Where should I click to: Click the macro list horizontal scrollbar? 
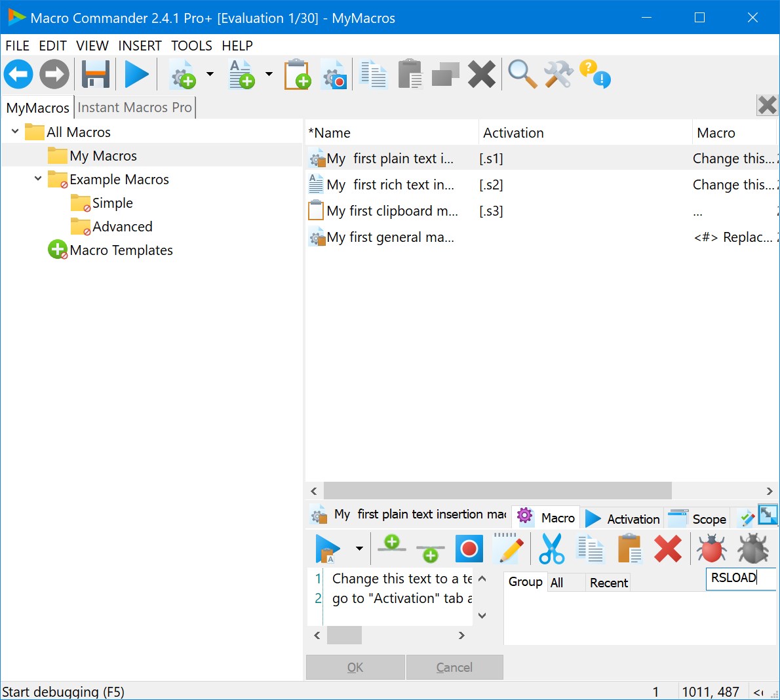pyautogui.click(x=497, y=490)
